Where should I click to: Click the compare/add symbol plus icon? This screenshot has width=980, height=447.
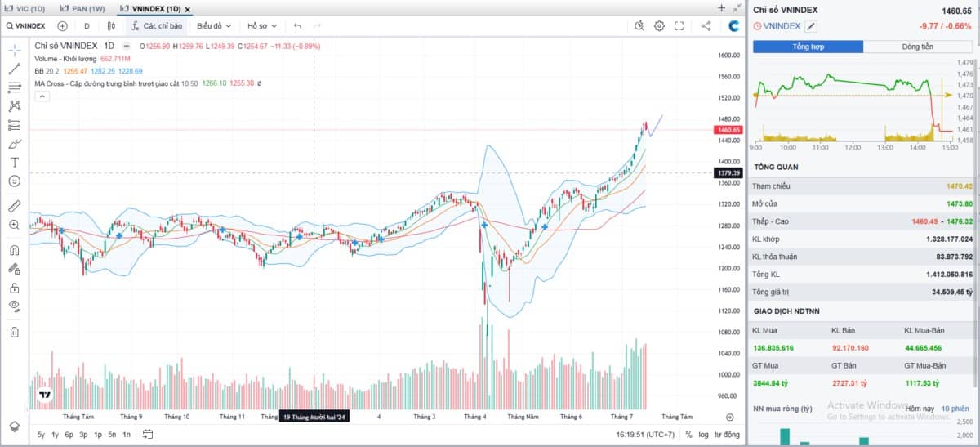tap(62, 26)
